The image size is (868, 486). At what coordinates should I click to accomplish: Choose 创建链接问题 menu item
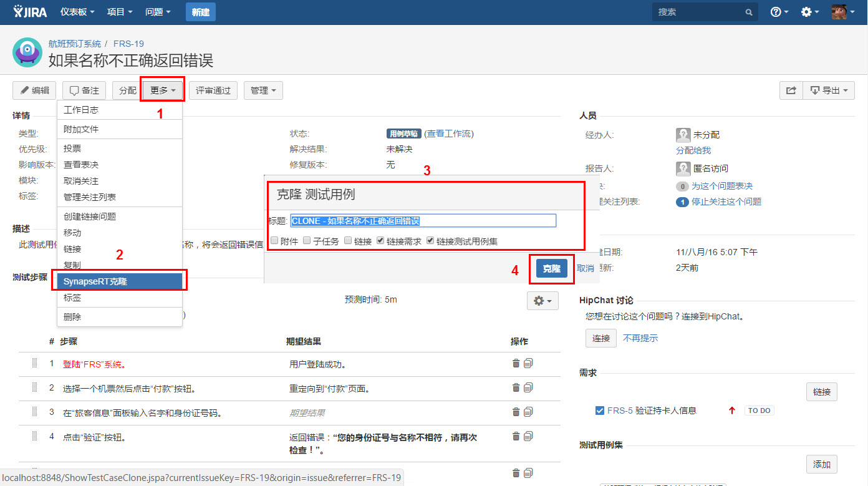click(x=120, y=216)
